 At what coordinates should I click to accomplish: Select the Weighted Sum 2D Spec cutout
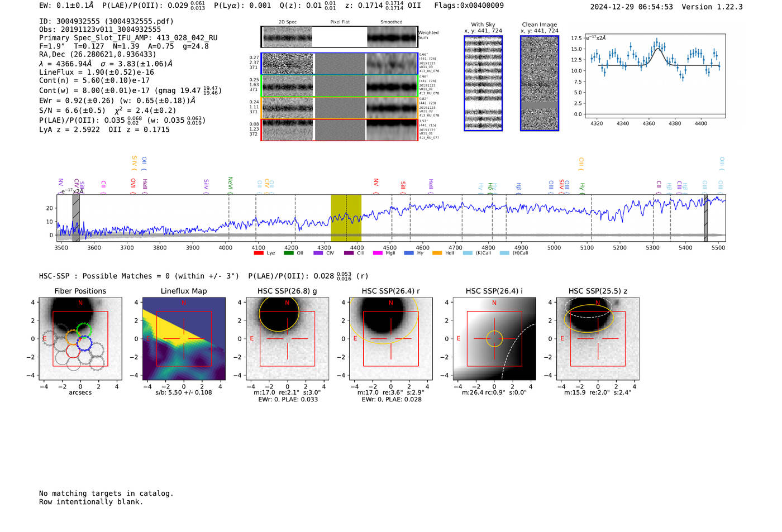click(287, 37)
